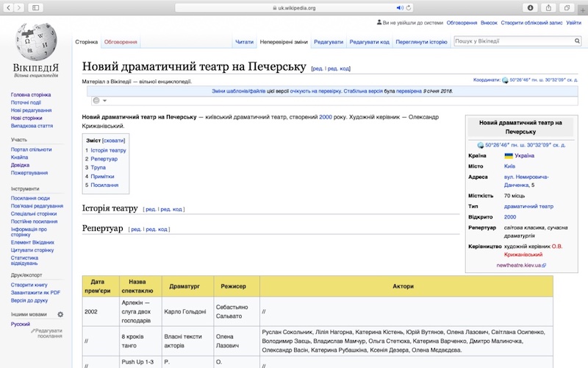The image size is (588, 368).
Task: Go forward with Safari's forward arrow
Action: 19,7
